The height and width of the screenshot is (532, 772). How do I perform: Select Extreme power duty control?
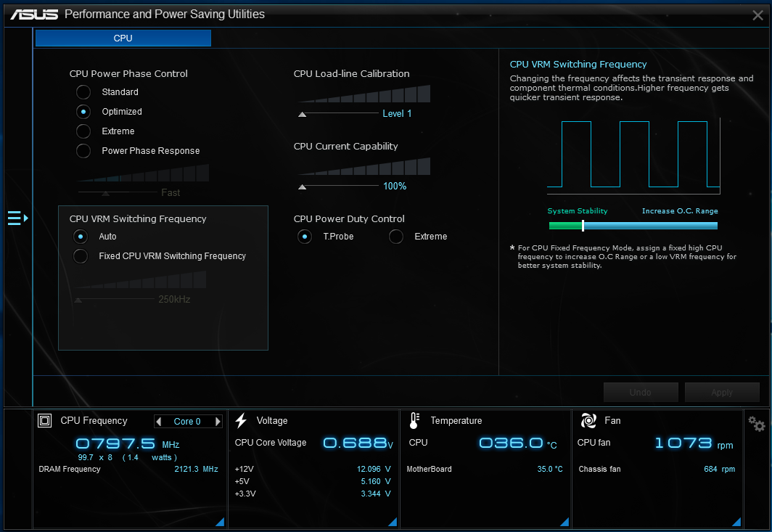[x=396, y=237]
